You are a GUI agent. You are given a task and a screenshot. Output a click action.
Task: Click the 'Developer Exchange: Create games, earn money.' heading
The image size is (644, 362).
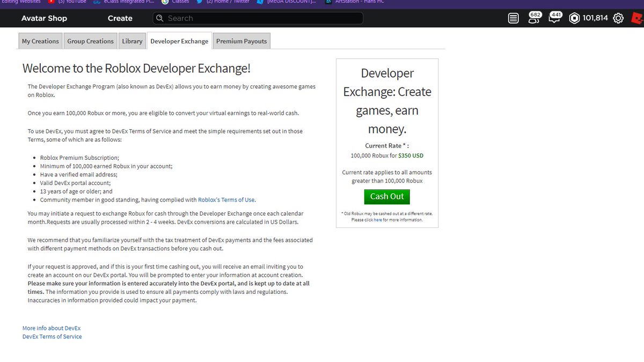click(387, 101)
